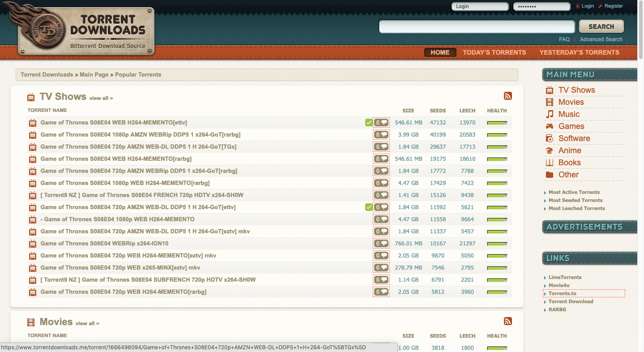Click TV icon beside 720p AMZN WEBRip x264-GoT[rarbg]

coord(32,171)
